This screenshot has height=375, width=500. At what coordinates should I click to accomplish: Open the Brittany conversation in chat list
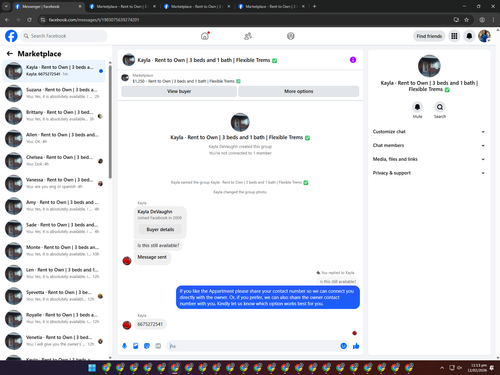54,116
